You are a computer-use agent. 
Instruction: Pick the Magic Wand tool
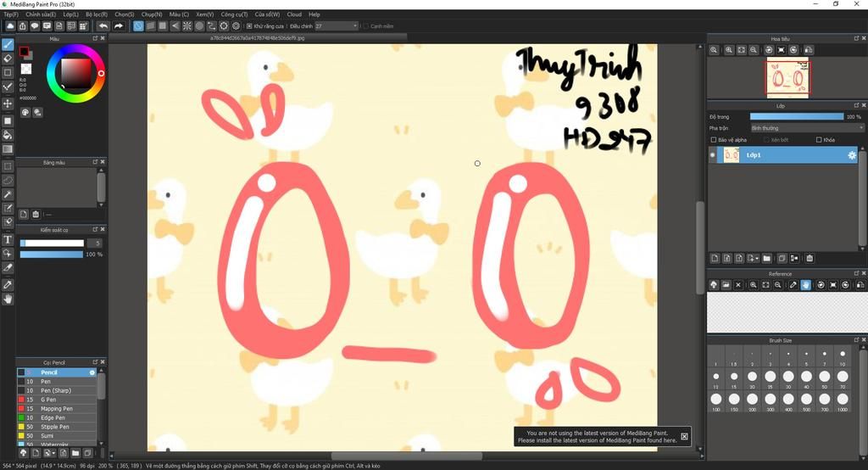point(8,194)
